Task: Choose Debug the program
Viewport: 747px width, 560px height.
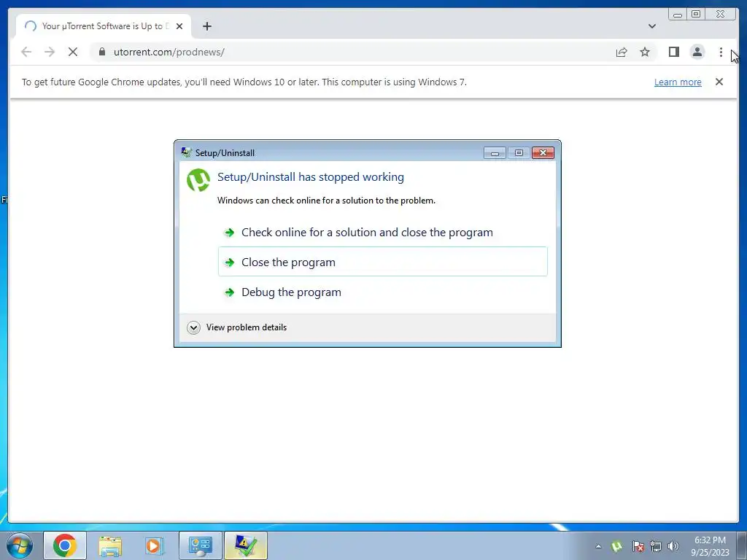Action: pyautogui.click(x=382, y=292)
